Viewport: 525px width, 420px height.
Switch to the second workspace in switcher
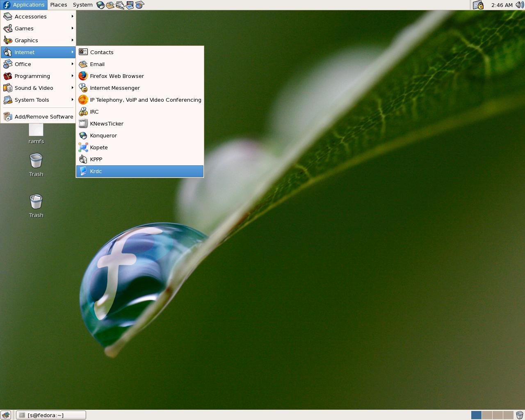[x=487, y=415]
